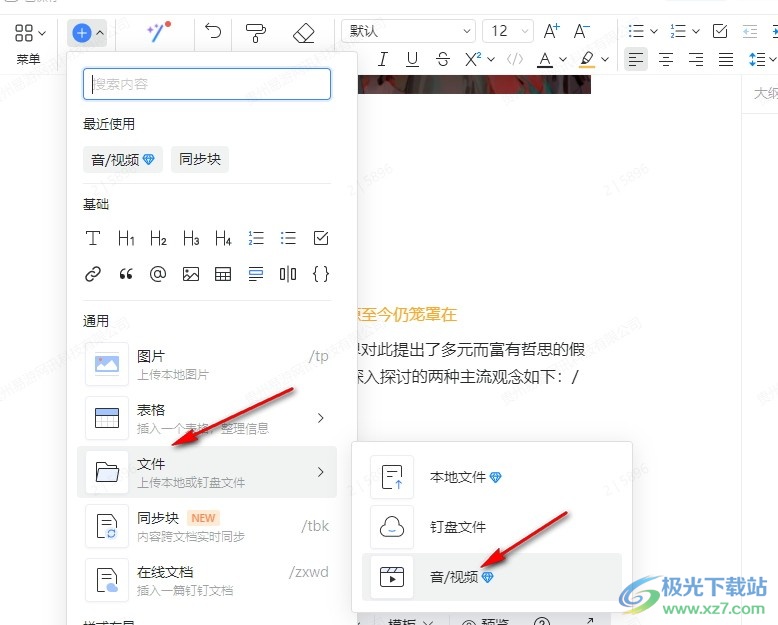Center align text

coord(666,60)
